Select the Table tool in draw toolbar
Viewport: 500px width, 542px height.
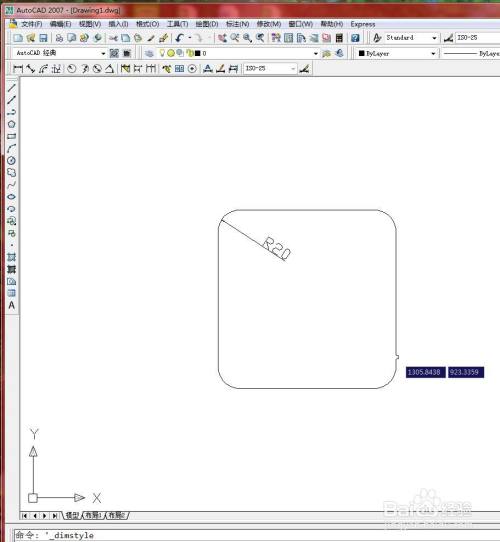point(11,293)
